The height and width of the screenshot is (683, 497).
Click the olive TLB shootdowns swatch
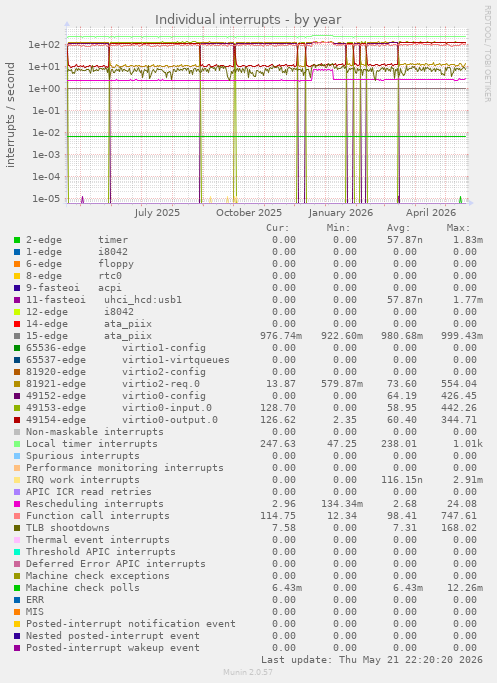pyautogui.click(x=17, y=528)
